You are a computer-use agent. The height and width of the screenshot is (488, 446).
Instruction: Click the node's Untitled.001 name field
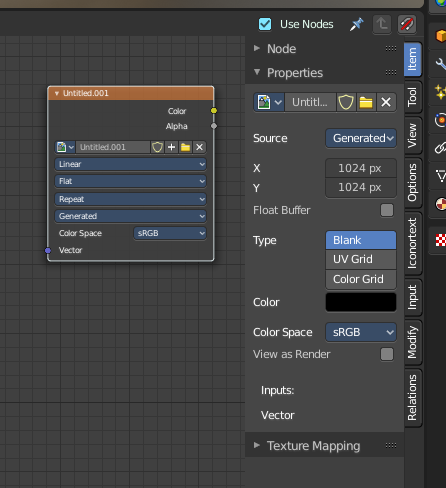pos(113,147)
